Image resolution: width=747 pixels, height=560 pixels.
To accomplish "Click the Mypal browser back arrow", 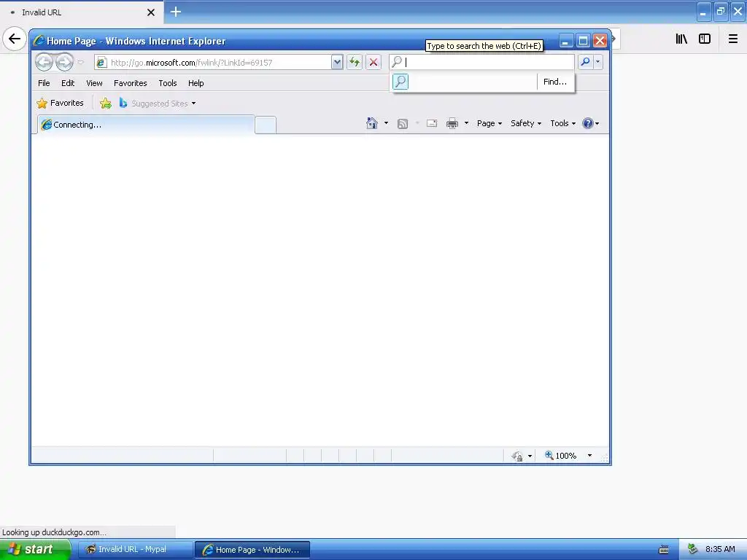I will tap(15, 39).
